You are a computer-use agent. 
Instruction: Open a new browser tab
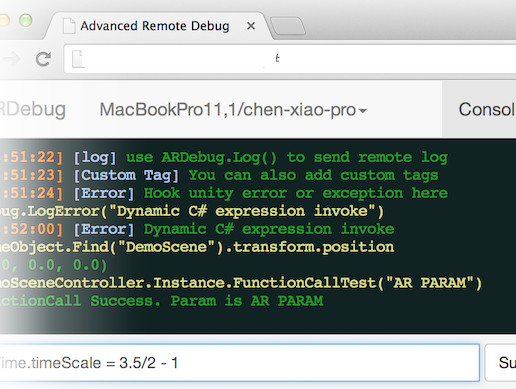[x=288, y=26]
